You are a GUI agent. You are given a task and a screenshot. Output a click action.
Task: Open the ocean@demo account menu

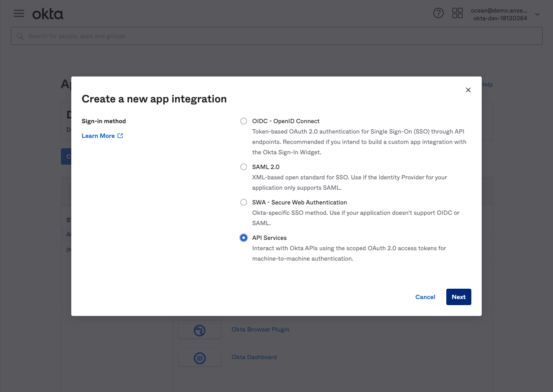point(499,14)
